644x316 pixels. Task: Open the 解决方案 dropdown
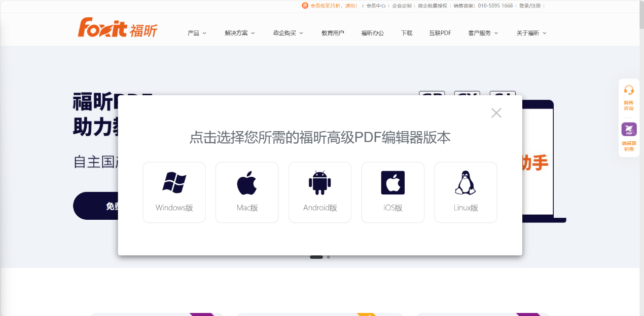click(x=236, y=32)
